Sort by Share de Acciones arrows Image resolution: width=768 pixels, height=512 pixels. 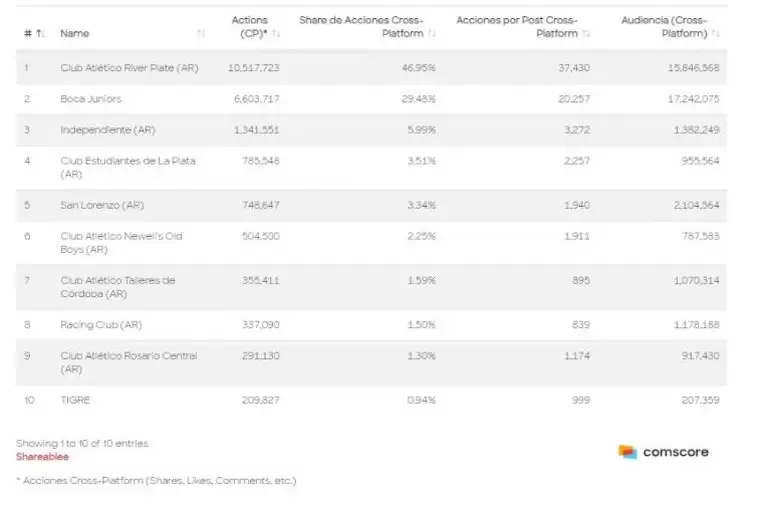click(x=432, y=34)
